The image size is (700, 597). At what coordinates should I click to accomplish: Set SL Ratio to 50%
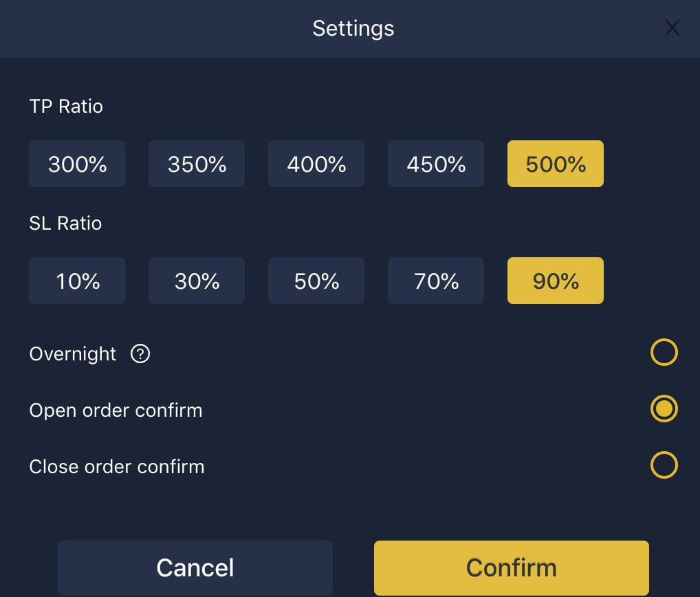[x=316, y=281]
